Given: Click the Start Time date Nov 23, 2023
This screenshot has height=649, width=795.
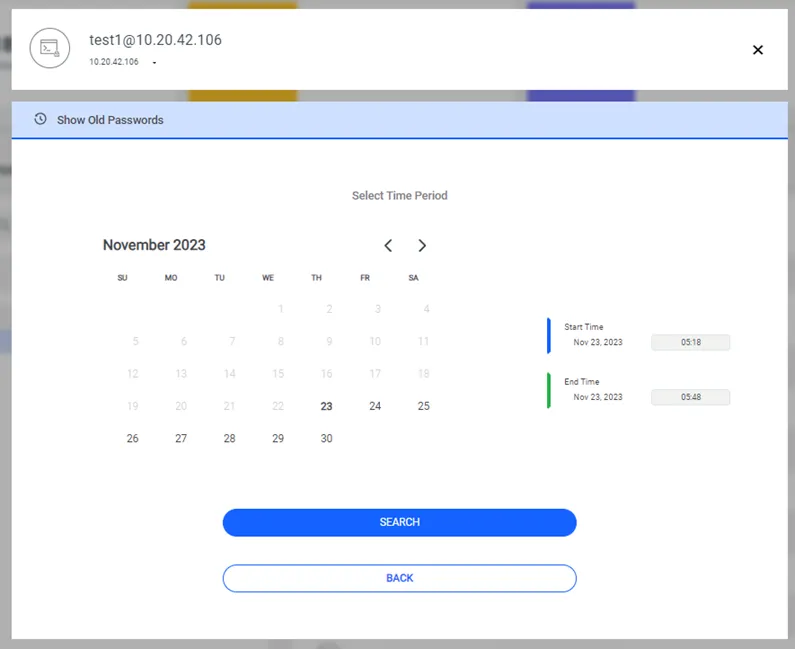Looking at the screenshot, I should click(x=598, y=342).
